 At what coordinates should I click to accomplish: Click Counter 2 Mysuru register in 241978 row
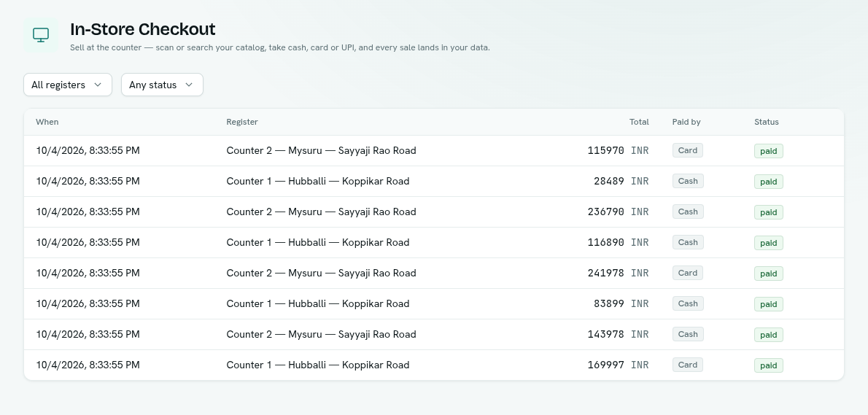[x=321, y=273]
